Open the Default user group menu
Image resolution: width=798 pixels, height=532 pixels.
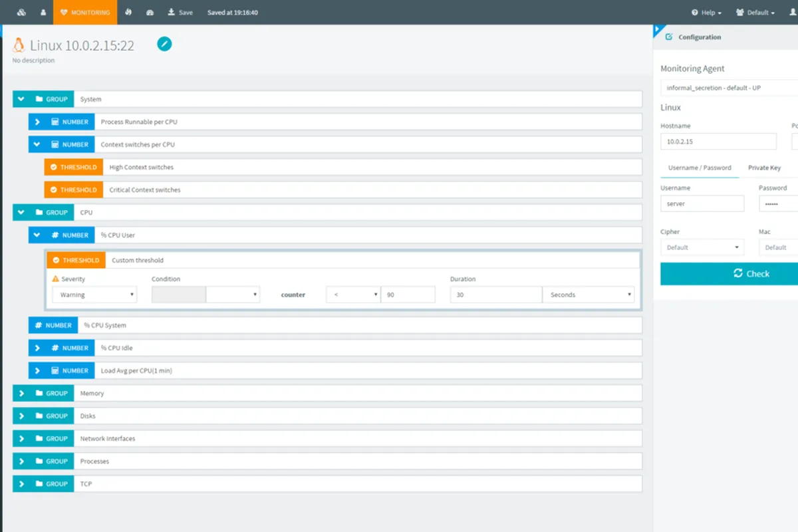755,12
